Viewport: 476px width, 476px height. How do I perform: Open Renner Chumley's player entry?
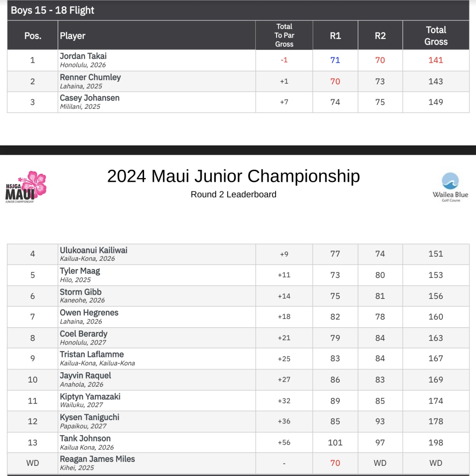90,77
